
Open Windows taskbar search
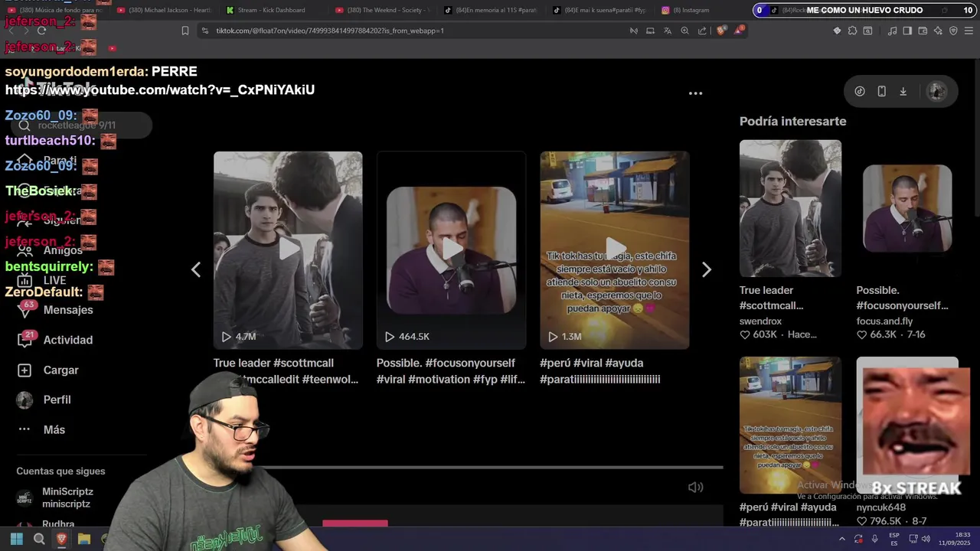[39, 539]
